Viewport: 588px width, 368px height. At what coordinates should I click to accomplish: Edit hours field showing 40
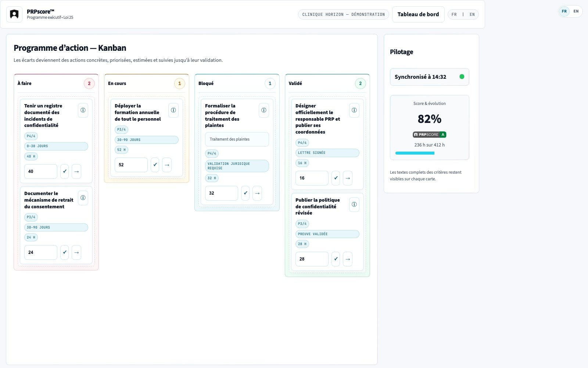click(41, 171)
